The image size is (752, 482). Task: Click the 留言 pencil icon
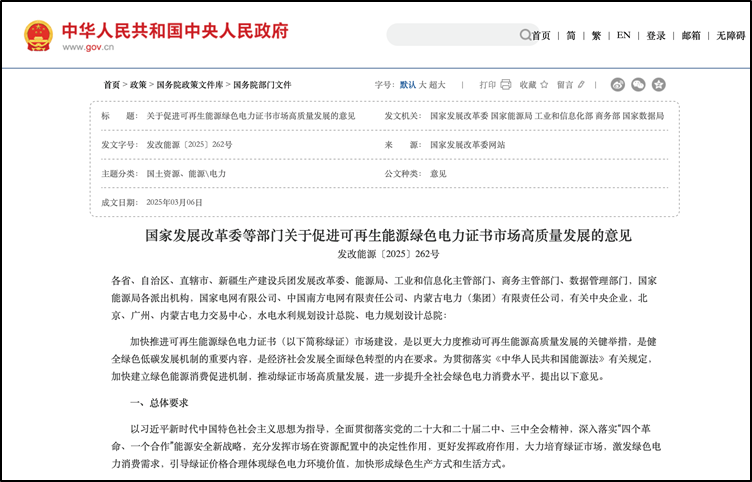(583, 85)
